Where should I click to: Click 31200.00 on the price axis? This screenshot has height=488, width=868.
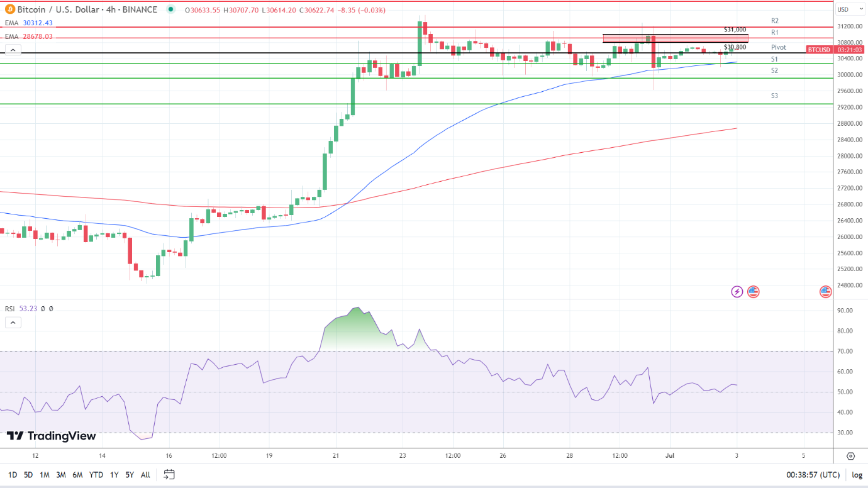[x=849, y=26]
